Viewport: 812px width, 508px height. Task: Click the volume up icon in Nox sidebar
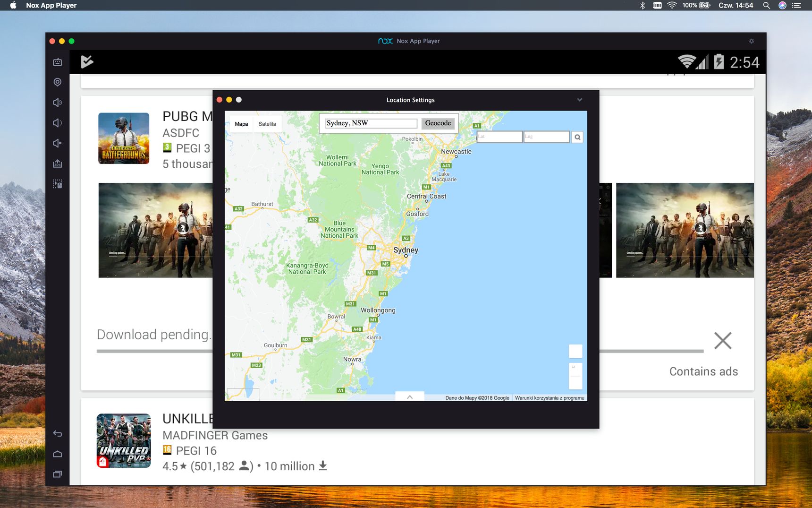click(58, 103)
